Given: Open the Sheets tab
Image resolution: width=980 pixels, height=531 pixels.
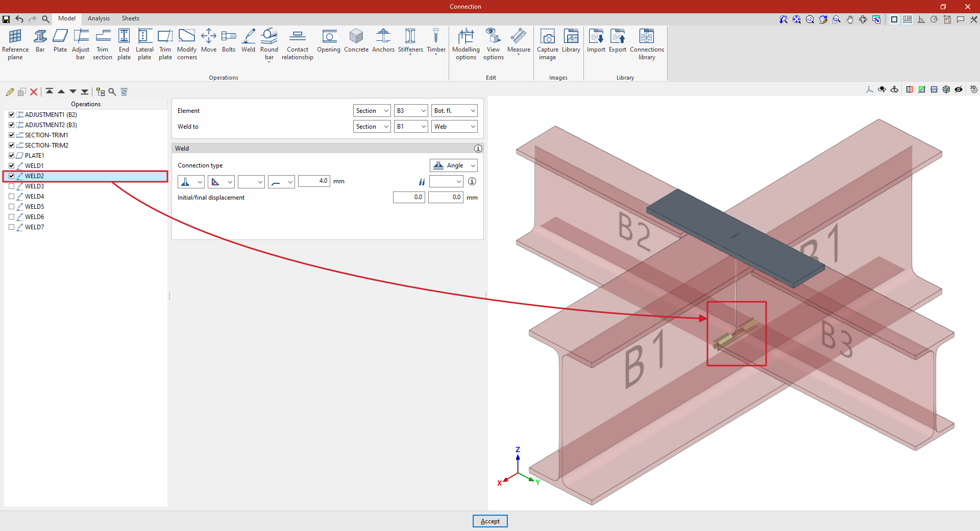Looking at the screenshot, I should (130, 18).
